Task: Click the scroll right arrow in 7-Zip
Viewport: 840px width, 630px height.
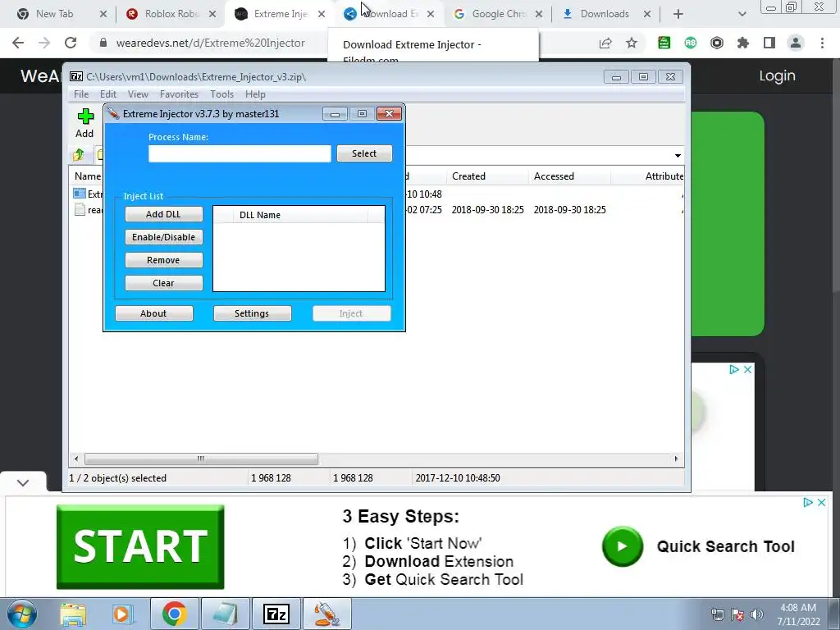Action: click(676, 459)
